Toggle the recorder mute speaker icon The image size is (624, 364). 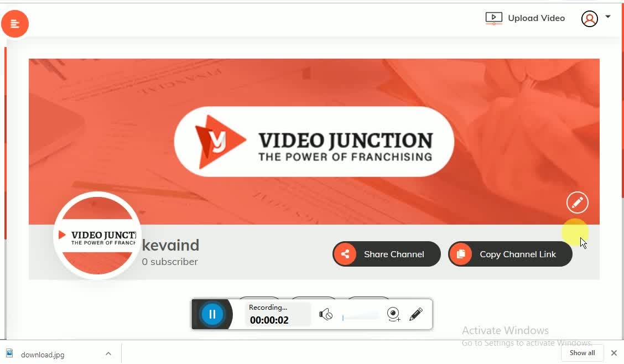click(x=325, y=315)
